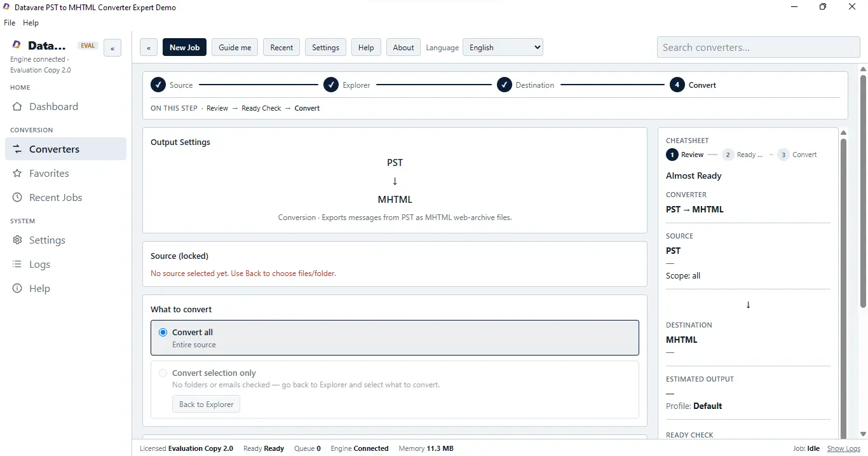The height and width of the screenshot is (456, 868).
Task: Click the Convert step number 4 circle
Action: [677, 85]
